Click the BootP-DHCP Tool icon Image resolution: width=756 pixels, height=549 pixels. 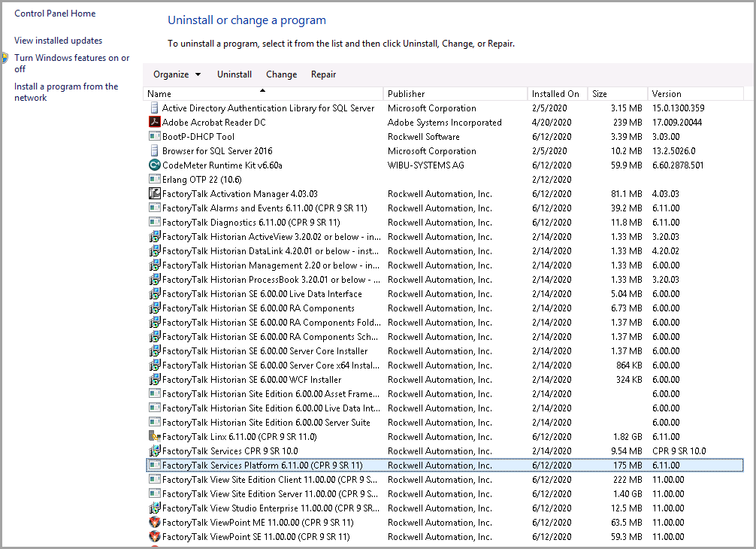(x=154, y=137)
